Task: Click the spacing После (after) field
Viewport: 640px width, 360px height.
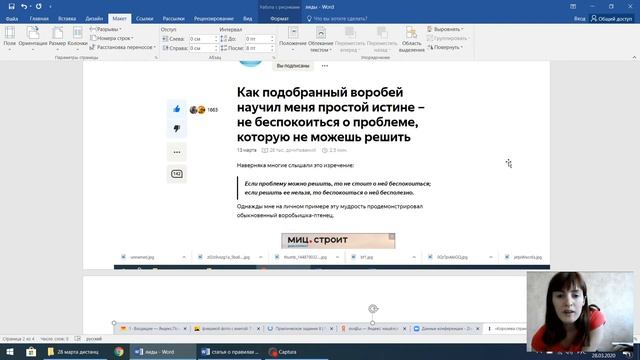Action: click(257, 48)
